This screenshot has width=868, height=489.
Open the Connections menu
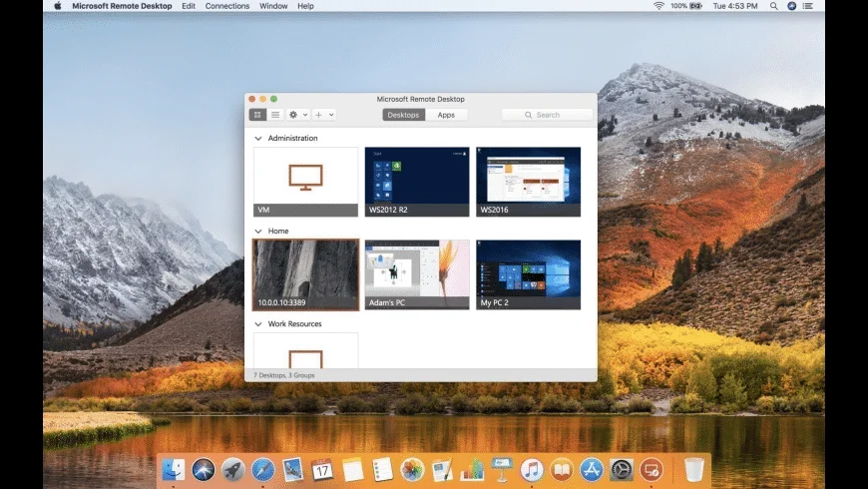(x=226, y=6)
